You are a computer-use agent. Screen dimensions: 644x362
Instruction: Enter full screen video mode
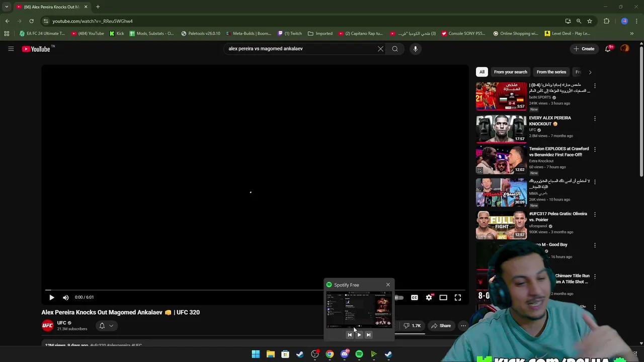(x=458, y=297)
